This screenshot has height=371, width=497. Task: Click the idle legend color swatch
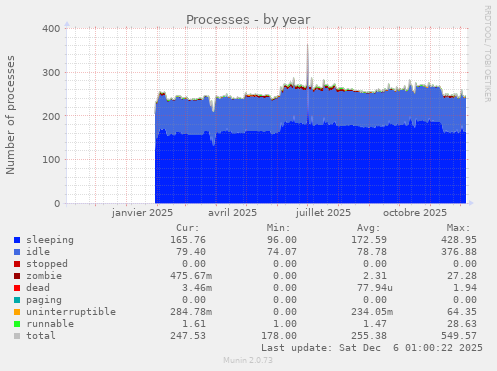click(x=17, y=252)
